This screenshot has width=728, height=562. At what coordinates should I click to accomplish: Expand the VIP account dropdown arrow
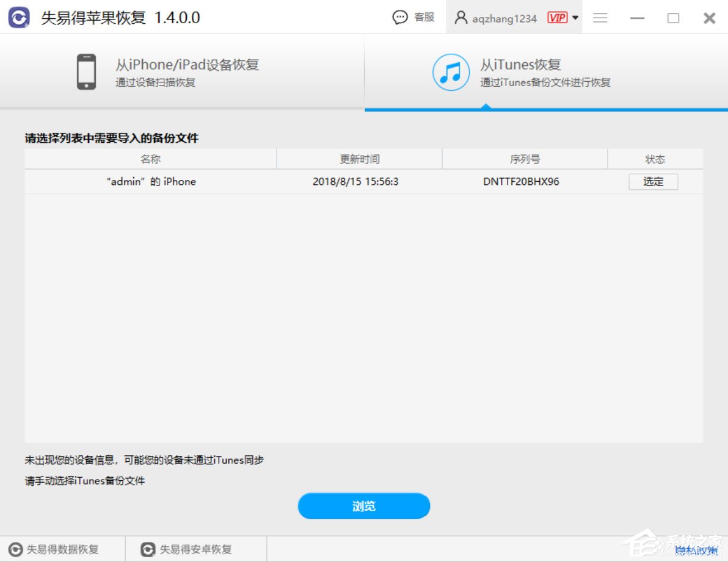(x=575, y=18)
